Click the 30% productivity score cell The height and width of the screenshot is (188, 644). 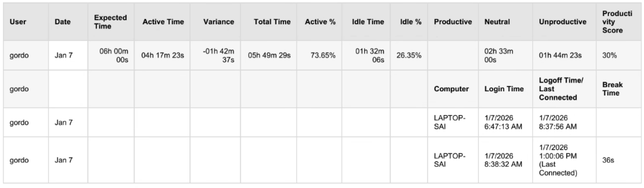click(x=609, y=55)
